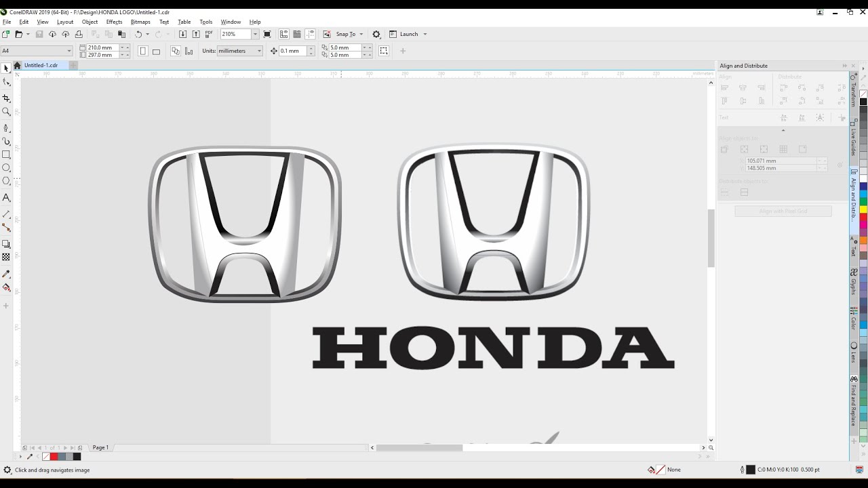Open the Effects menu
868x488 pixels.
pos(114,22)
